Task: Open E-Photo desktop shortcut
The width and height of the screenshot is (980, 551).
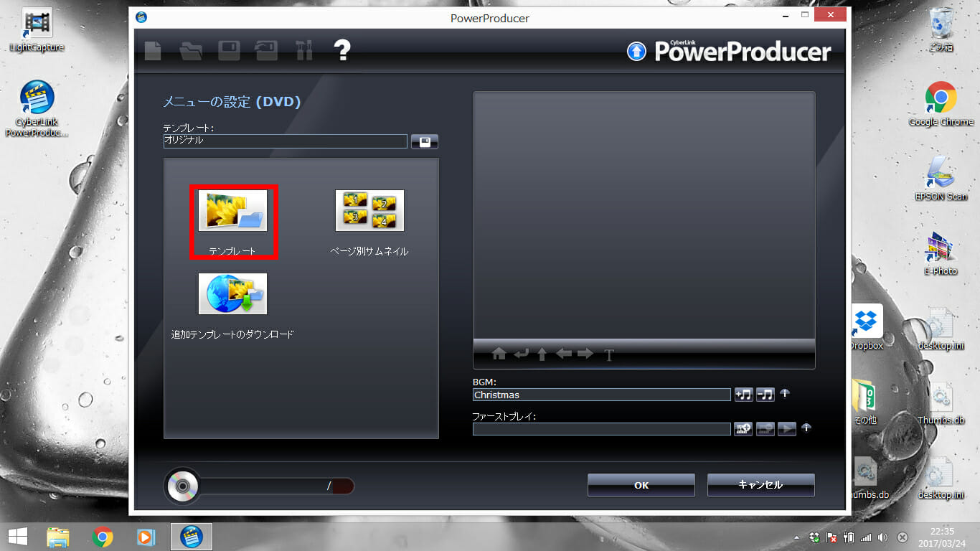Action: click(x=941, y=253)
